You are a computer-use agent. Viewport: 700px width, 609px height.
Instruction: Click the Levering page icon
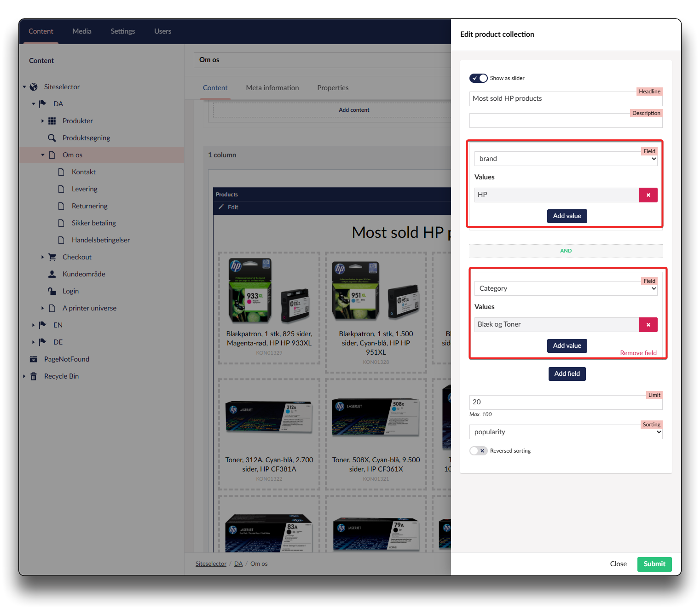point(61,189)
